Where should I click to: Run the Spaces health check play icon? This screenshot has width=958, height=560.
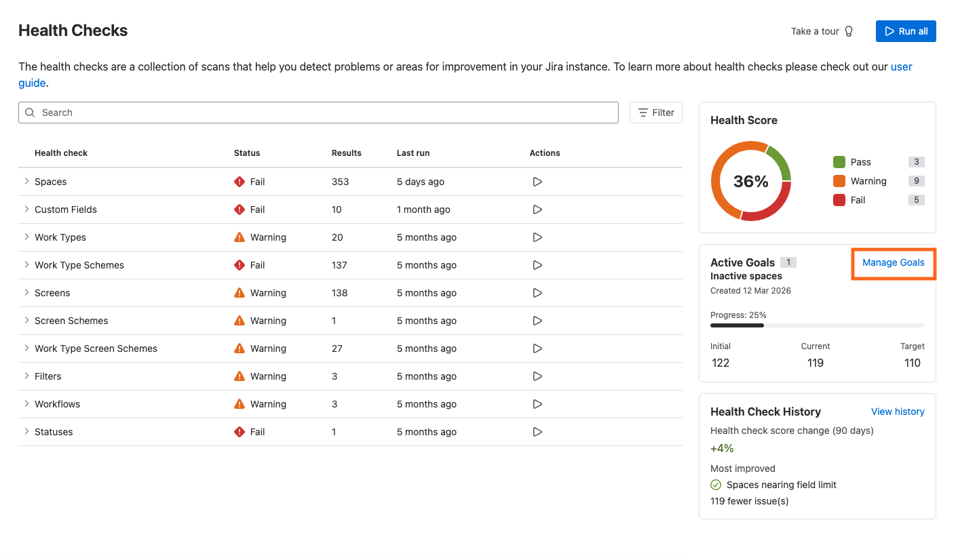(x=537, y=182)
